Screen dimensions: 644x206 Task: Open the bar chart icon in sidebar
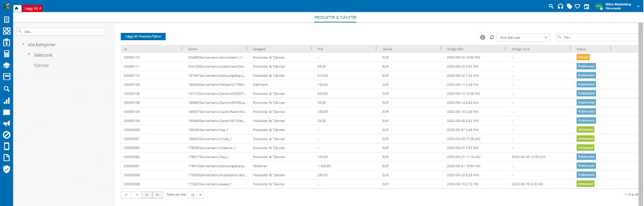point(6,100)
